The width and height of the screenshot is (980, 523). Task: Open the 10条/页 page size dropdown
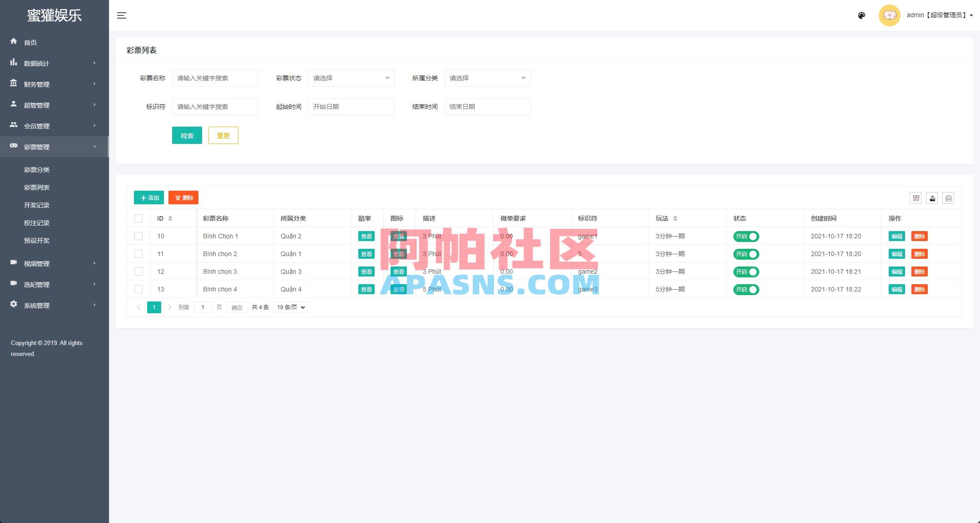(x=290, y=307)
